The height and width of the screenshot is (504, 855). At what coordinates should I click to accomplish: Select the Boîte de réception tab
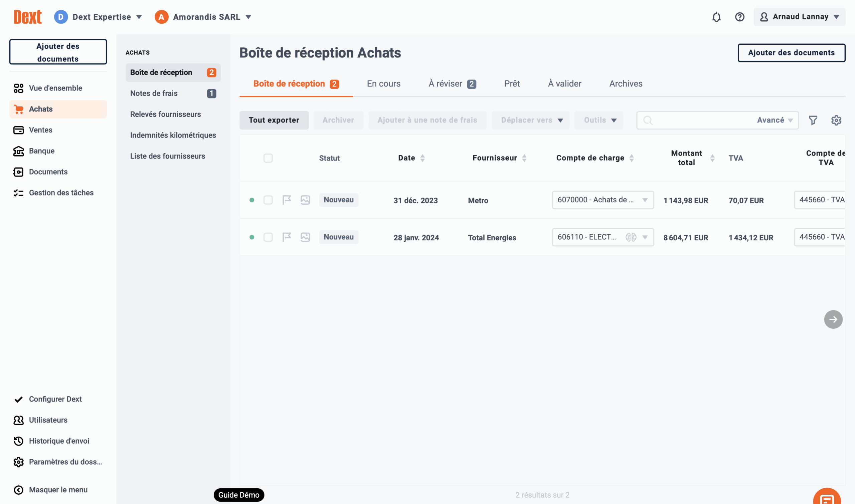pos(296,84)
